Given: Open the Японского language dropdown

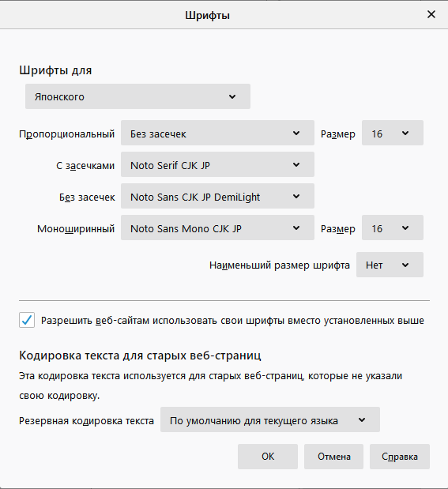Looking at the screenshot, I should pyautogui.click(x=137, y=96).
